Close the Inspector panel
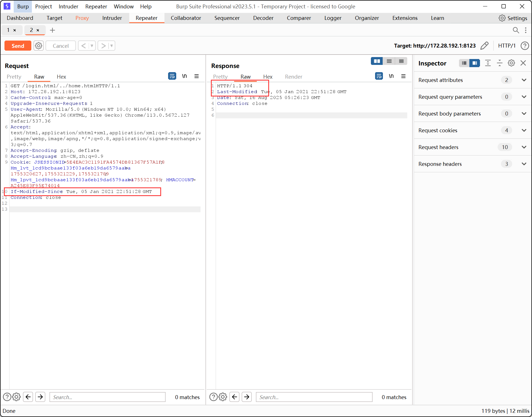532x417 pixels. click(x=523, y=63)
